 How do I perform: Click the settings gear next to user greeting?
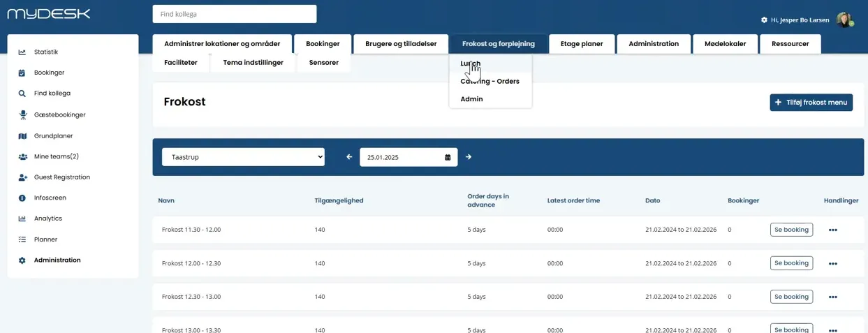764,20
